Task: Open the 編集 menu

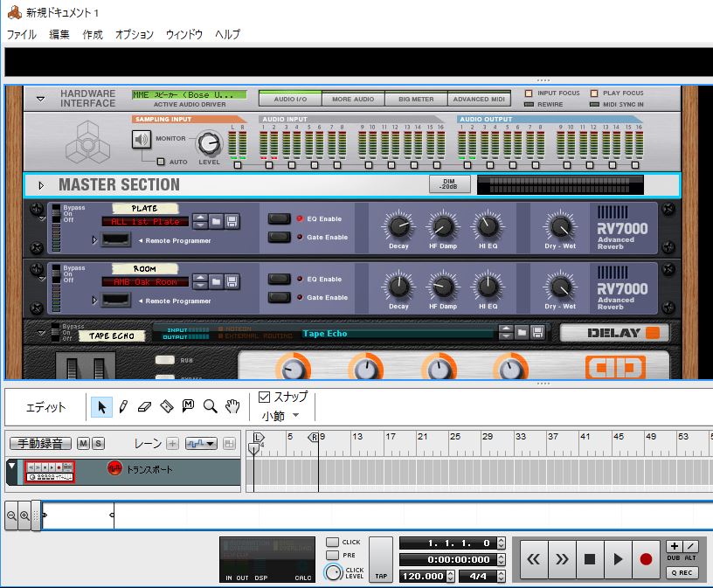Action: [x=59, y=35]
